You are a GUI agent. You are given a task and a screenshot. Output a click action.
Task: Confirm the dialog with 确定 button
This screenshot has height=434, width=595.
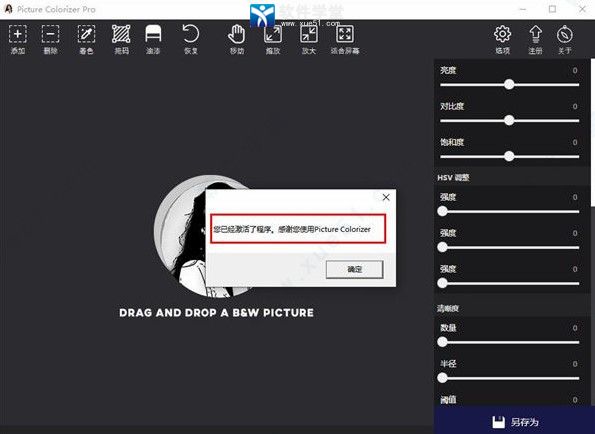tap(354, 269)
